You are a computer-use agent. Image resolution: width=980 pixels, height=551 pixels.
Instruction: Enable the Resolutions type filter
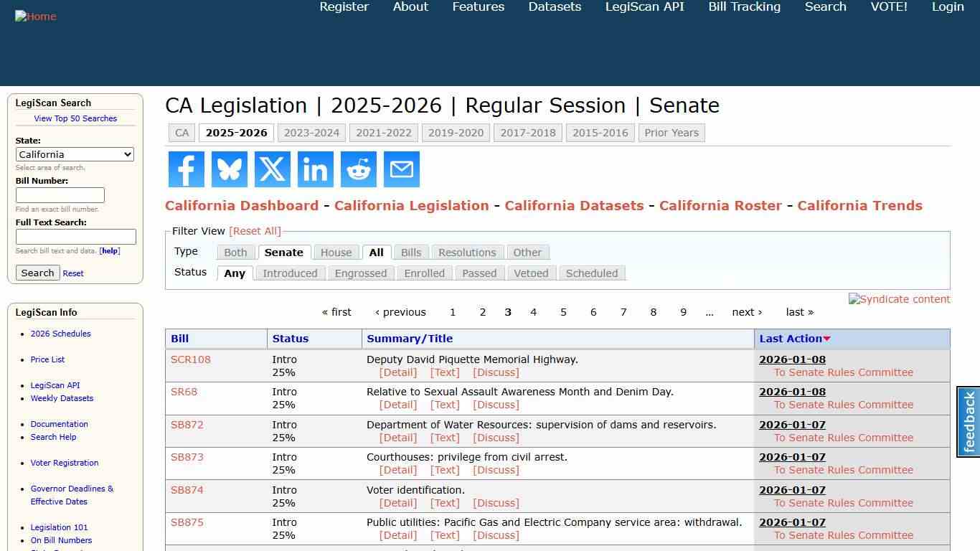(x=467, y=252)
